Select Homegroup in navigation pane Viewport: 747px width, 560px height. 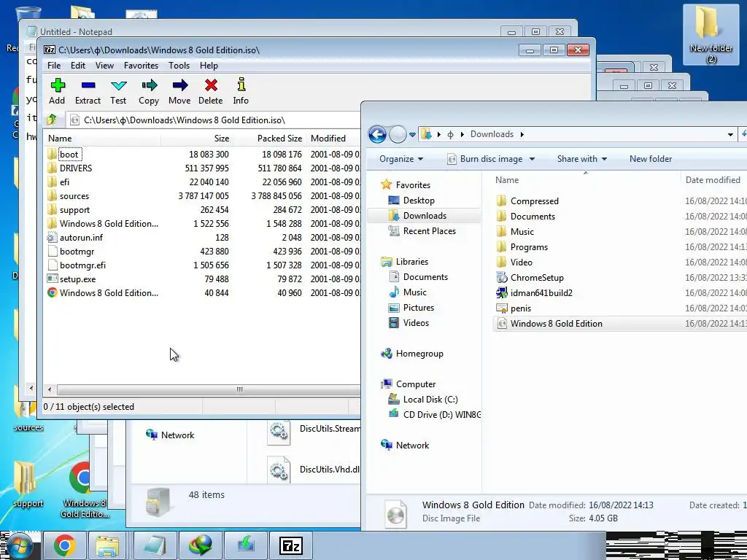[412, 354]
